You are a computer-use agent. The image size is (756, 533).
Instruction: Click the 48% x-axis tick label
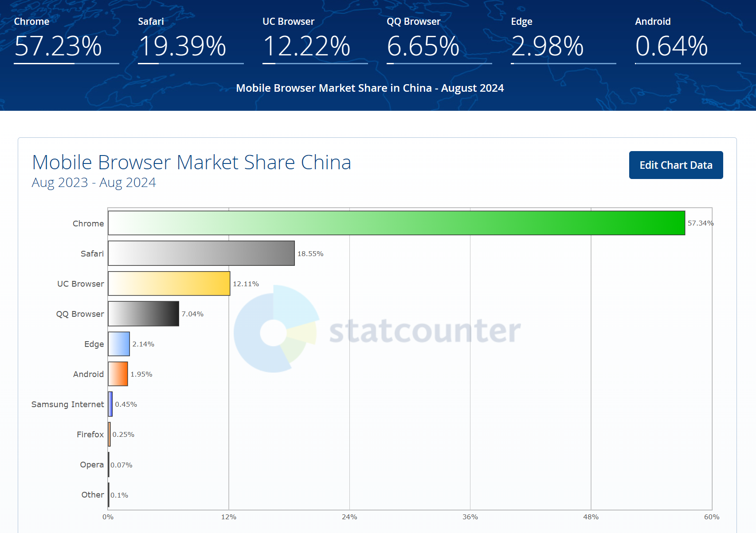[x=591, y=517]
